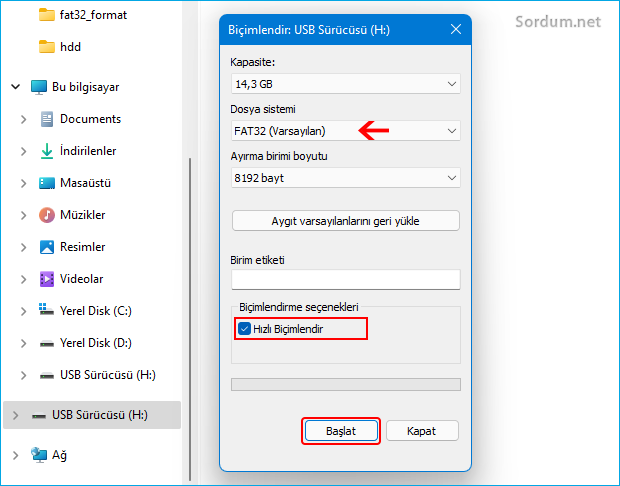Click the Documents icon in sidebar

click(x=47, y=119)
